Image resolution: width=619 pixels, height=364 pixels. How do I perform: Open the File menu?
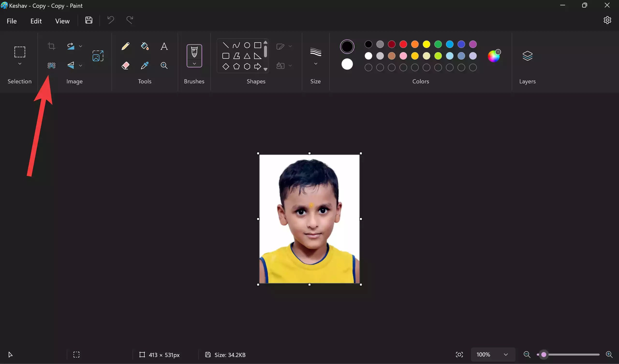click(12, 21)
